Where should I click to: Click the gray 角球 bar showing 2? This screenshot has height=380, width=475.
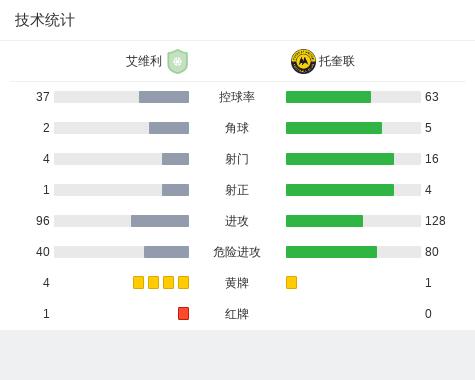[x=169, y=128]
